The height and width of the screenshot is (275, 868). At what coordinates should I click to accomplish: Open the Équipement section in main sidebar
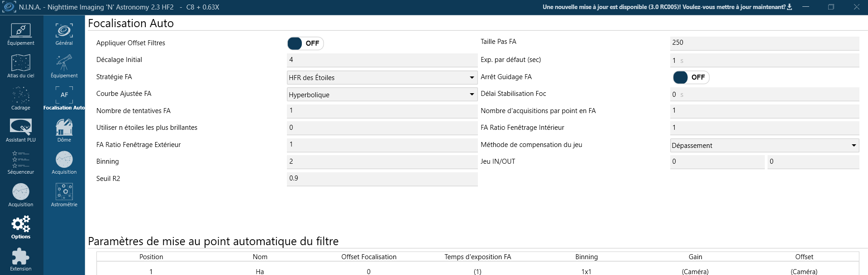[21, 34]
